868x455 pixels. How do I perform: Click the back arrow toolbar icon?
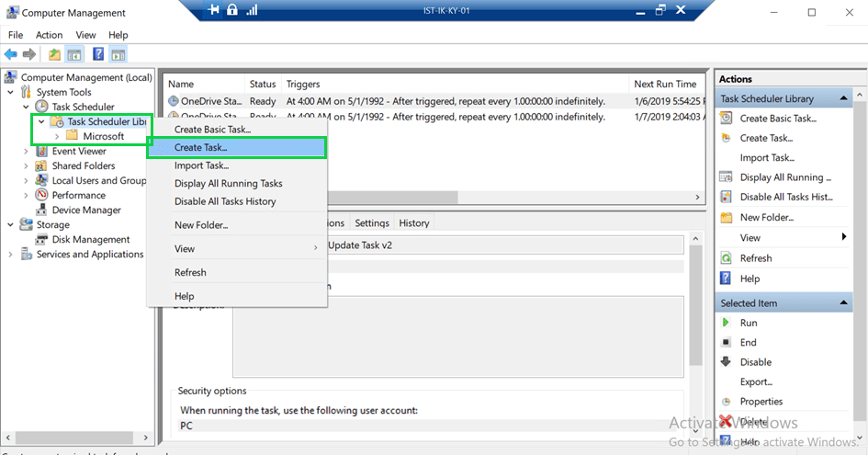[x=11, y=54]
